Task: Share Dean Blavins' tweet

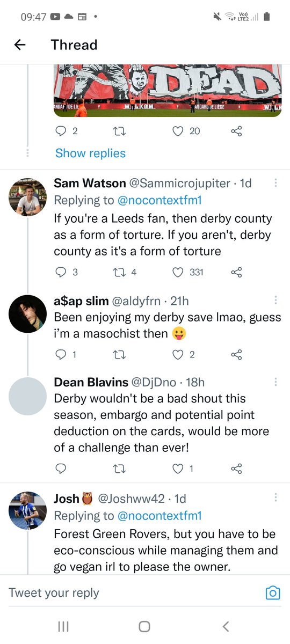Action: pyautogui.click(x=236, y=469)
